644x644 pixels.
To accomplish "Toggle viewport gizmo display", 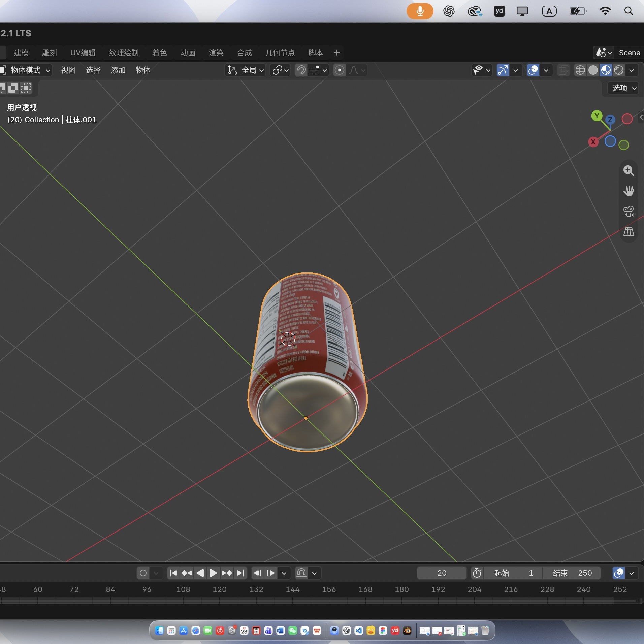I will click(x=503, y=70).
